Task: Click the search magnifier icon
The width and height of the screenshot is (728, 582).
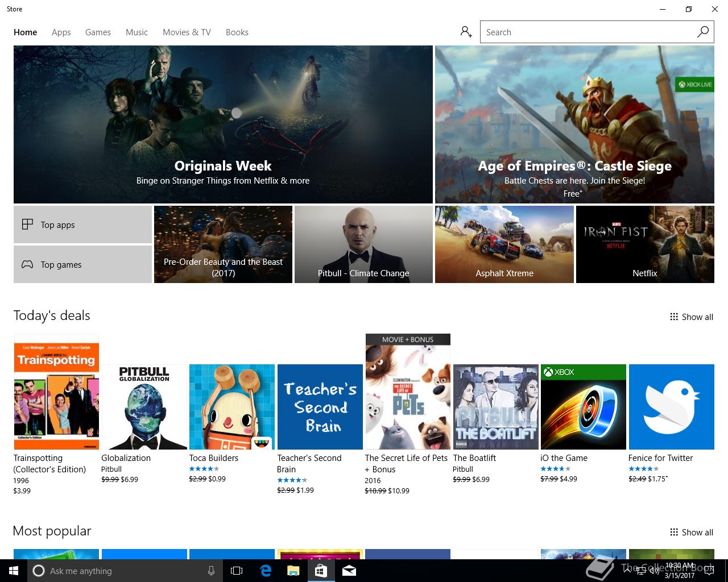Action: click(x=703, y=32)
